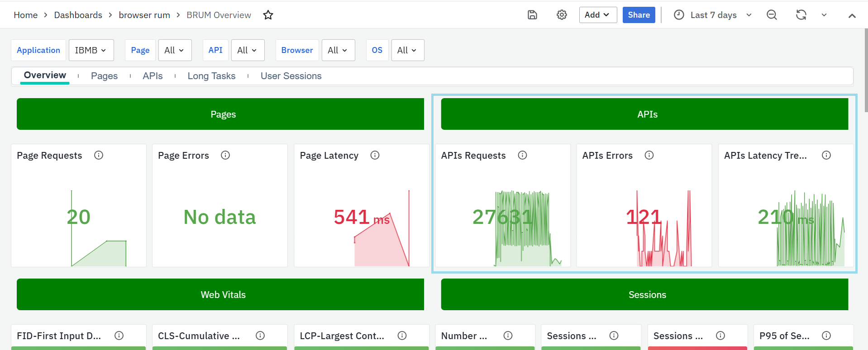The image size is (868, 350).
Task: Switch to the User Sessions tab
Action: (x=291, y=76)
